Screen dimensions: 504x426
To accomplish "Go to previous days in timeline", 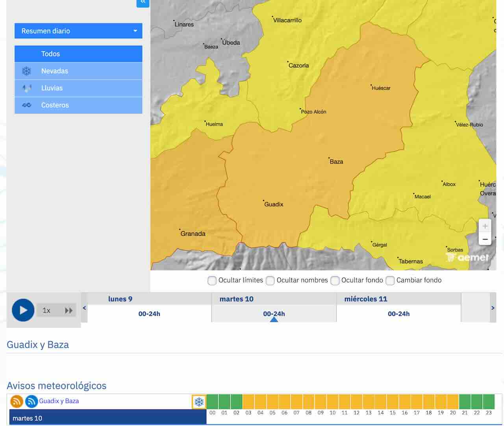I will click(x=84, y=308).
